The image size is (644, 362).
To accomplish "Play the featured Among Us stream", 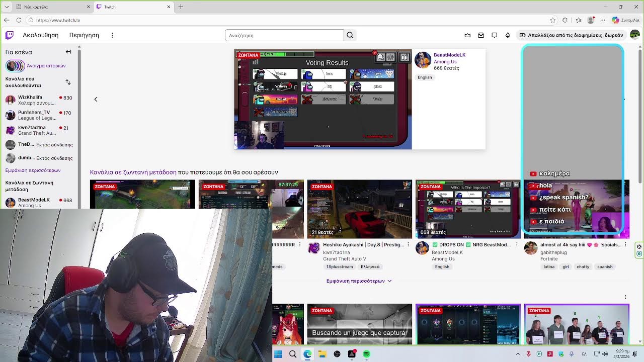I will click(x=323, y=99).
